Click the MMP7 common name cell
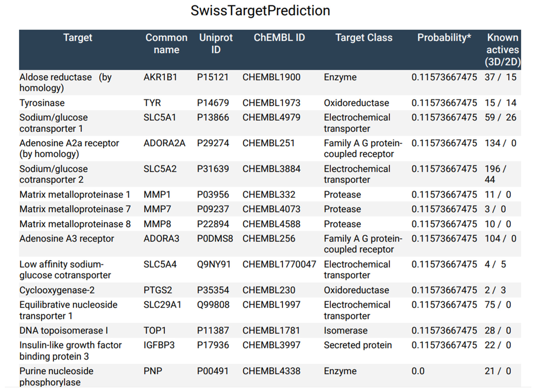Screen dimensions: 537x392 pos(157,209)
